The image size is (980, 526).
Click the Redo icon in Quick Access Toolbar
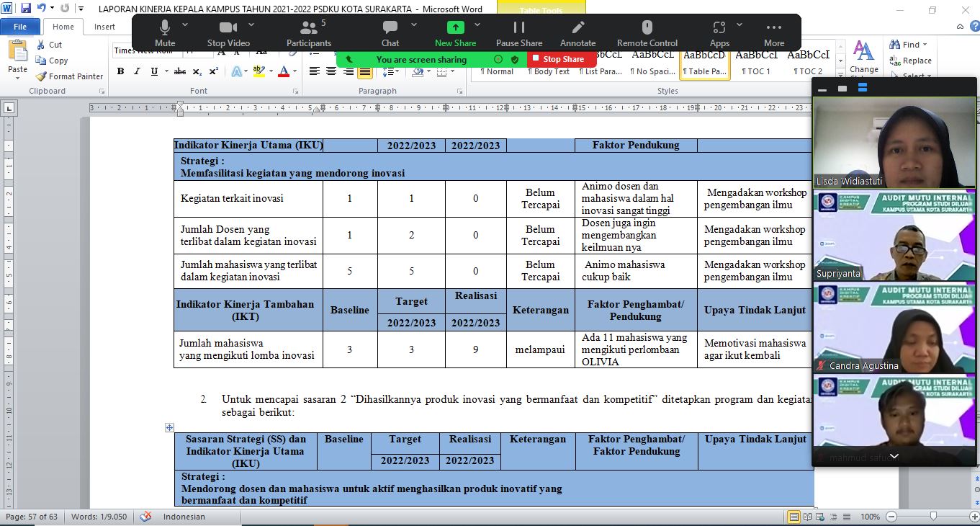(x=65, y=9)
